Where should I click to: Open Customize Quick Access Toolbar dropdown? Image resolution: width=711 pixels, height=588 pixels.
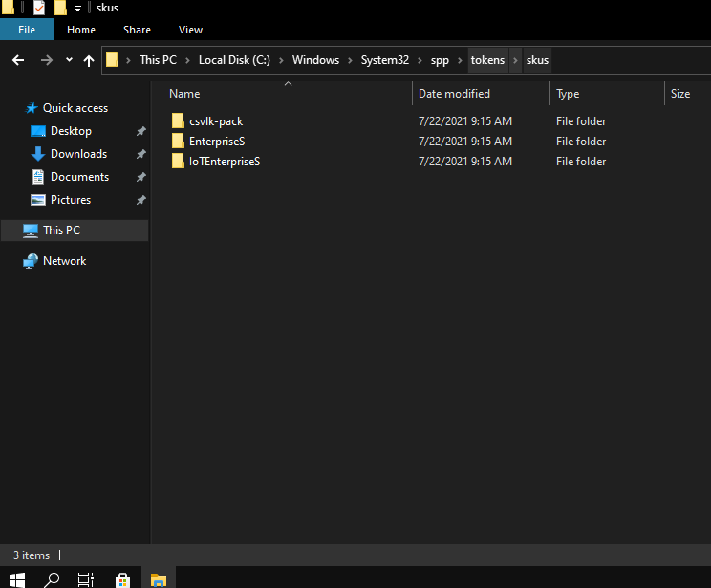click(x=78, y=9)
